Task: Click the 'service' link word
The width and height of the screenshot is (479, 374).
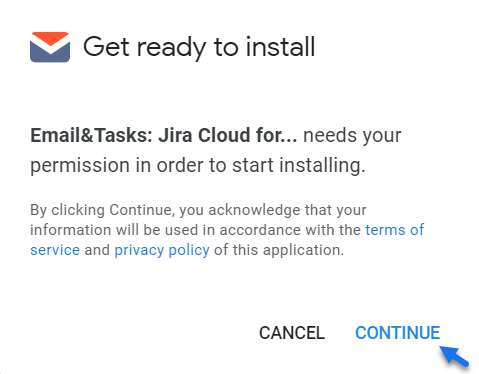Action: pyautogui.click(x=55, y=250)
